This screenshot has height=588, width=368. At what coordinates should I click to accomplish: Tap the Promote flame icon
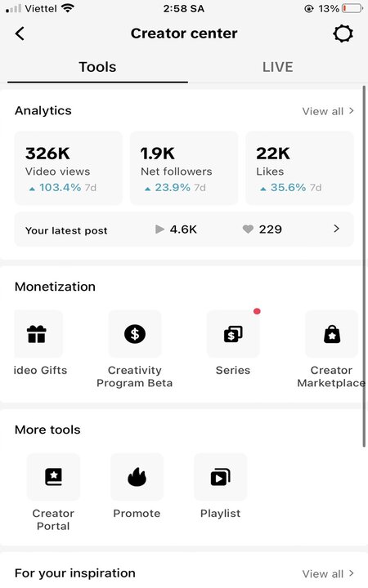tap(137, 477)
